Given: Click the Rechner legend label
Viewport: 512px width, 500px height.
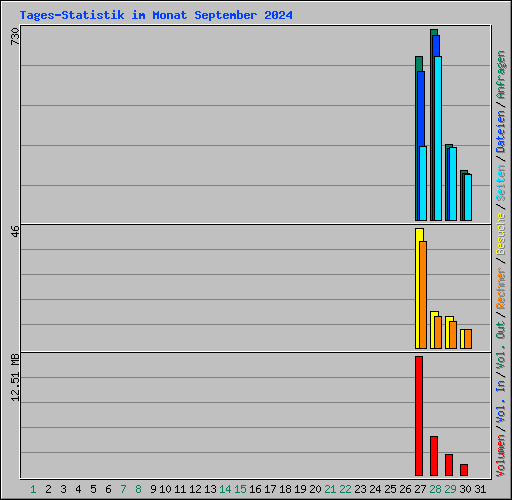Looking at the screenshot, I should tap(501, 288).
